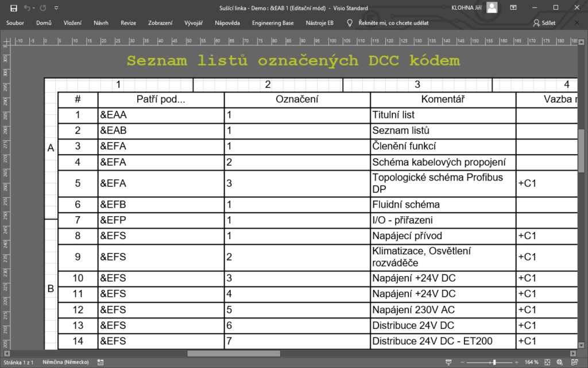Screen dimensions: 588x368
Task: Switch to the Engineering Base ribbon tab
Action: 272,23
